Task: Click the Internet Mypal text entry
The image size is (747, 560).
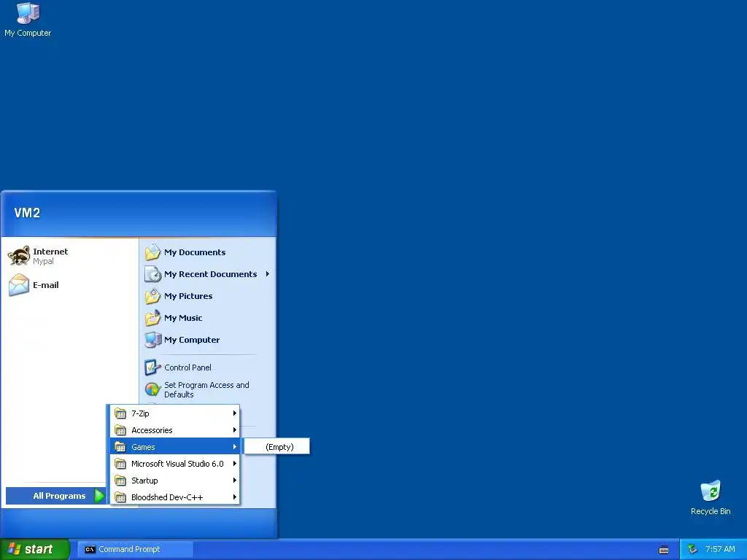Action: point(50,256)
